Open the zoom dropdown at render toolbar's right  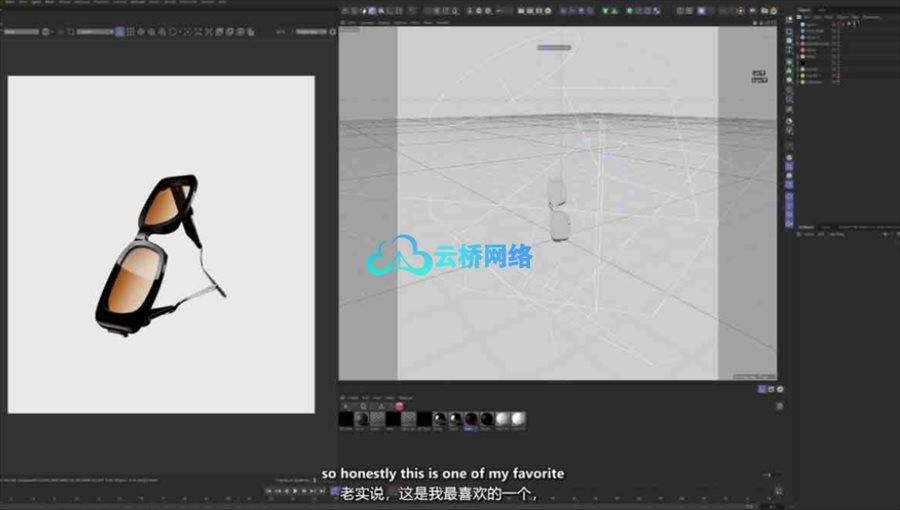(x=312, y=32)
